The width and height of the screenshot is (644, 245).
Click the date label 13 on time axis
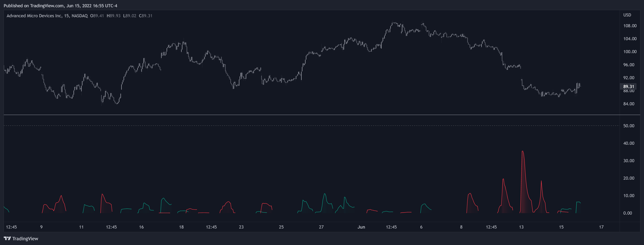(x=521, y=227)
